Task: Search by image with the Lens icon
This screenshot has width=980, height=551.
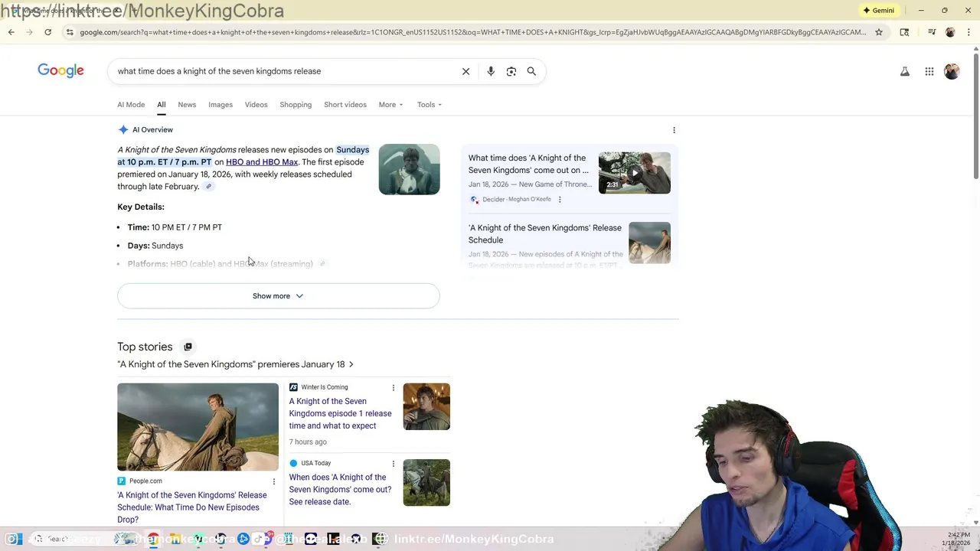Action: (511, 71)
